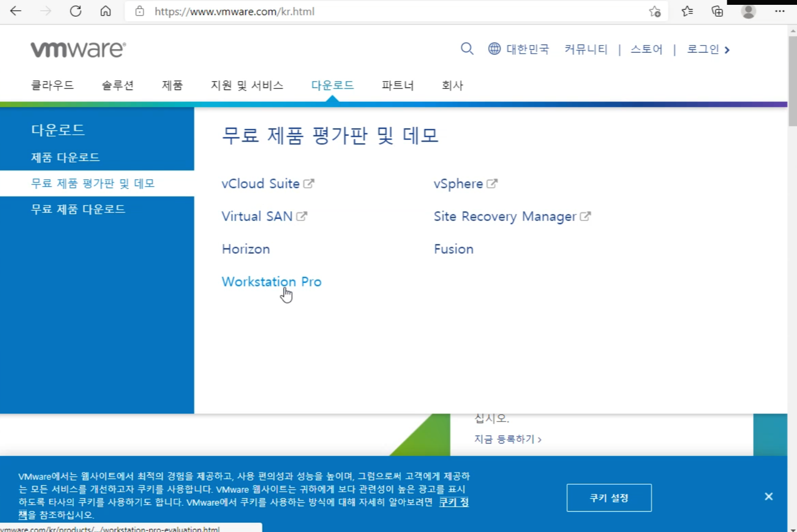Viewport: 797px width, 532px height.
Task: Open the 솔루션 menu
Action: pos(118,85)
